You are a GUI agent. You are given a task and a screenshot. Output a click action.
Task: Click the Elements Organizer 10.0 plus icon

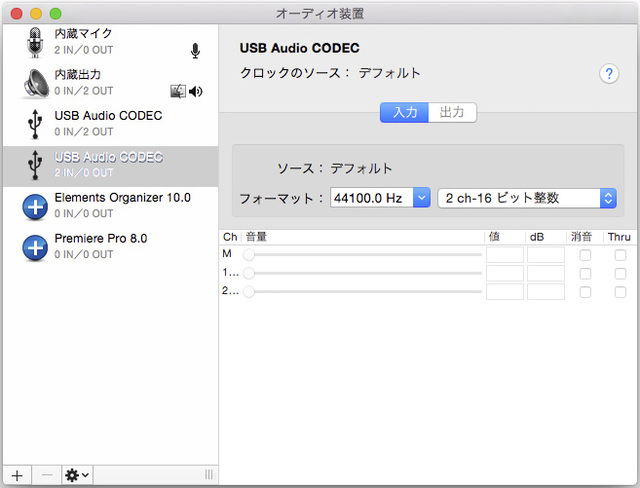point(36,206)
